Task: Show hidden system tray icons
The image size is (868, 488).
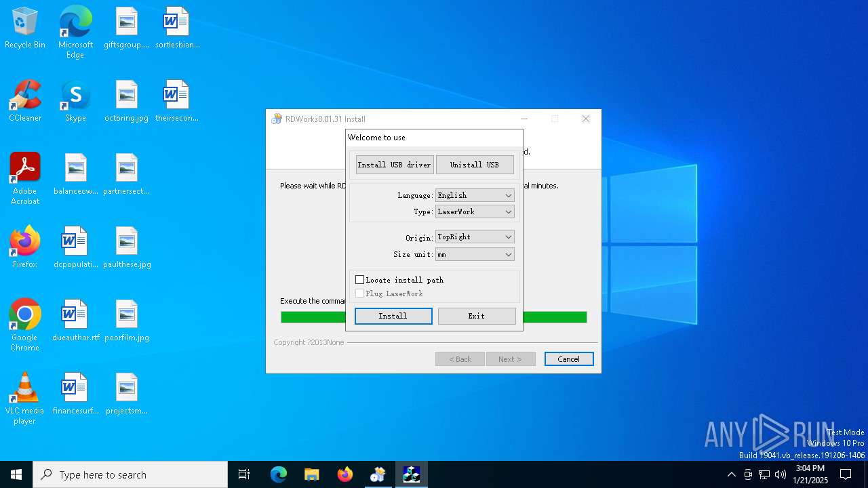Action: pyautogui.click(x=731, y=474)
